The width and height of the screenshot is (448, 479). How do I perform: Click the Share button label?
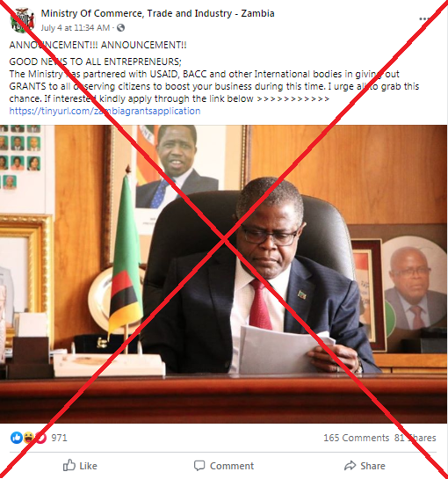372,466
